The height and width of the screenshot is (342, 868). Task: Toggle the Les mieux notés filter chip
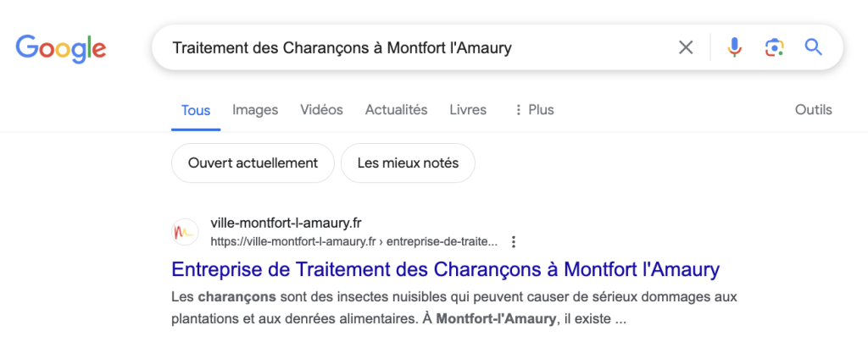[x=408, y=163]
